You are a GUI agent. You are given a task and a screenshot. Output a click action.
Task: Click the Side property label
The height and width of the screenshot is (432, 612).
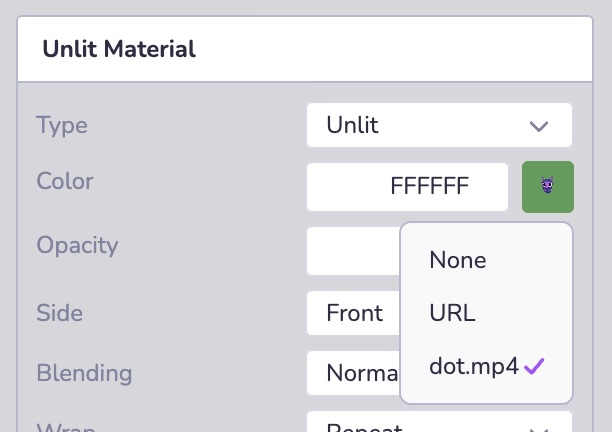[x=59, y=313]
